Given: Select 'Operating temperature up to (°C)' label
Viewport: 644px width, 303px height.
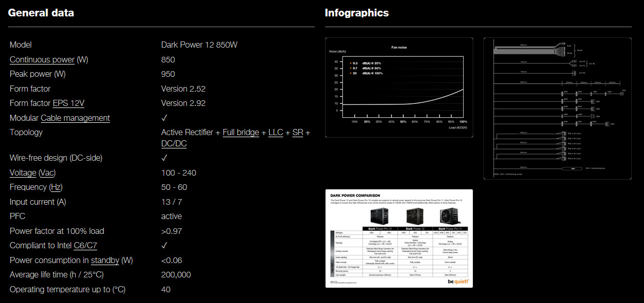Looking at the screenshot, I should [x=67, y=289].
